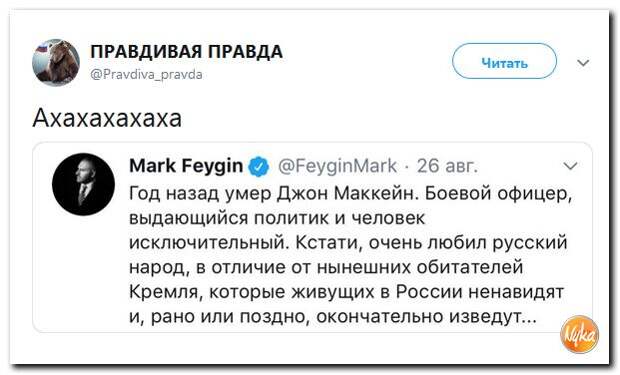Click the line starting 'исключительный. Кстати'
This screenshot has height=375, width=620.
pos(348,243)
